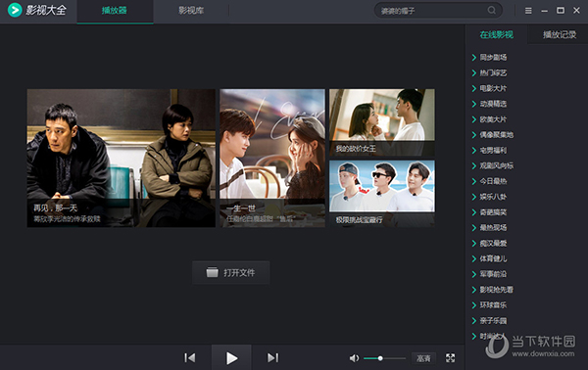The width and height of the screenshot is (588, 370).
Task: Open the 一生一世 poster thumbnail
Action: tap(272, 158)
